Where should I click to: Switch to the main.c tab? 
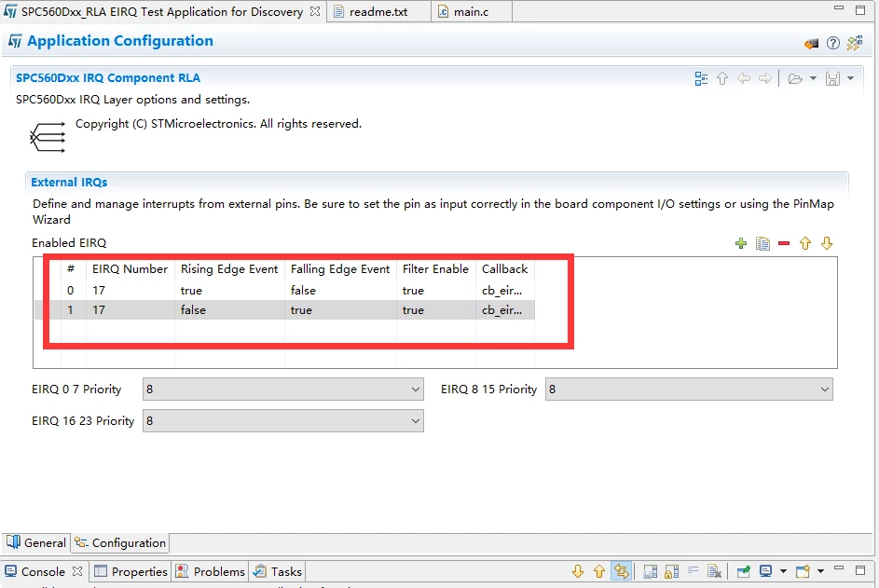point(471,12)
